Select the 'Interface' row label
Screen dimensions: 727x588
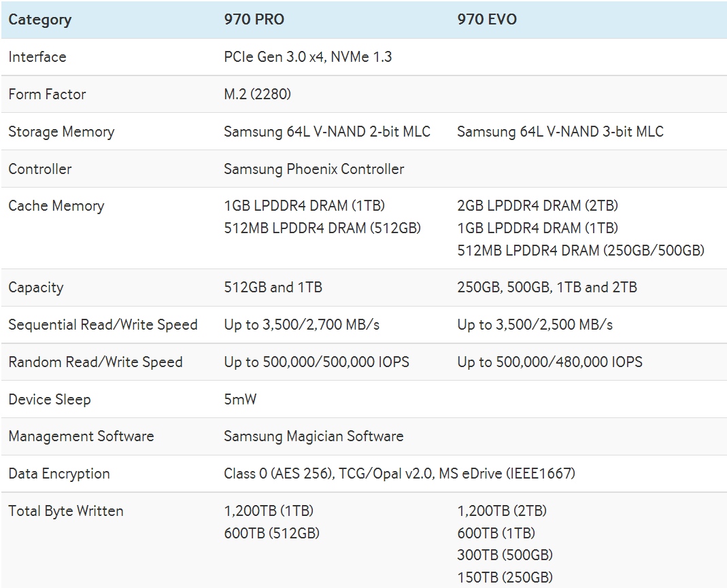tap(37, 57)
